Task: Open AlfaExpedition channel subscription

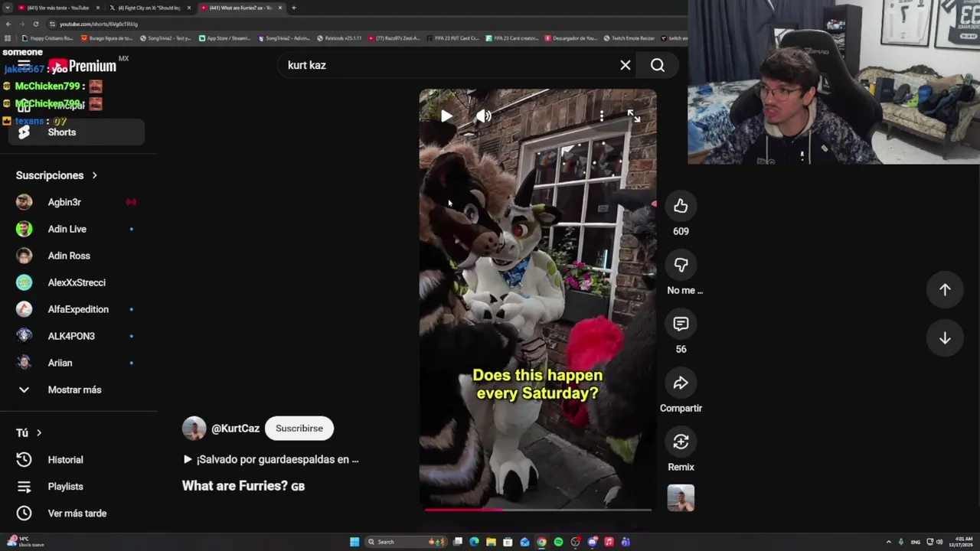Action: pos(77,309)
